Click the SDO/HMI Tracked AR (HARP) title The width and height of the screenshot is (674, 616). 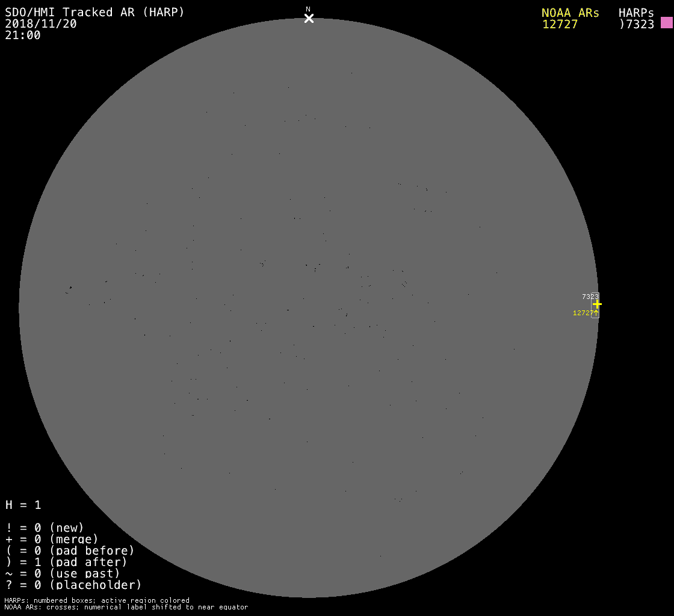[x=94, y=12]
